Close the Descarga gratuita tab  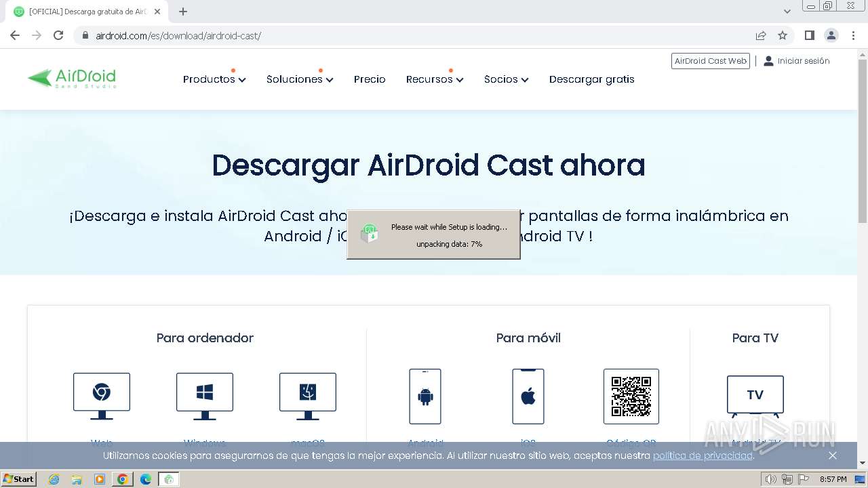coord(157,12)
